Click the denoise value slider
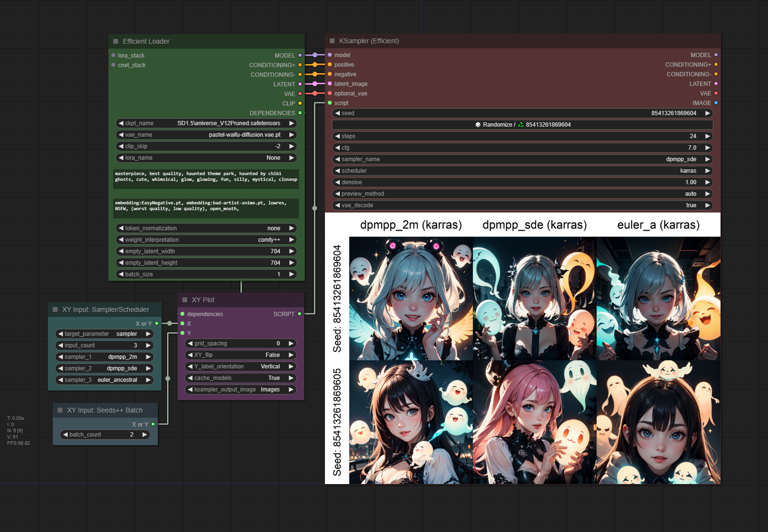Screen dimensions: 768x532 coord(522,182)
